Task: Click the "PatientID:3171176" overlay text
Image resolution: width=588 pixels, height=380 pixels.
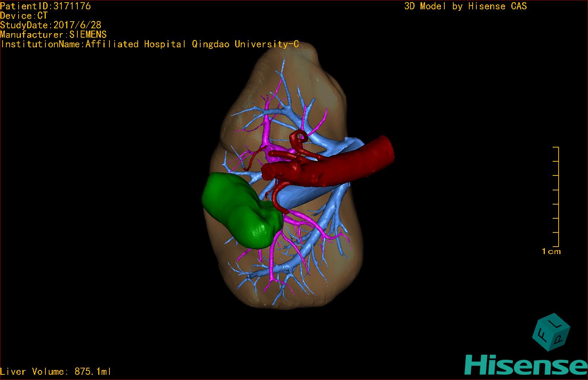Action: (45, 6)
